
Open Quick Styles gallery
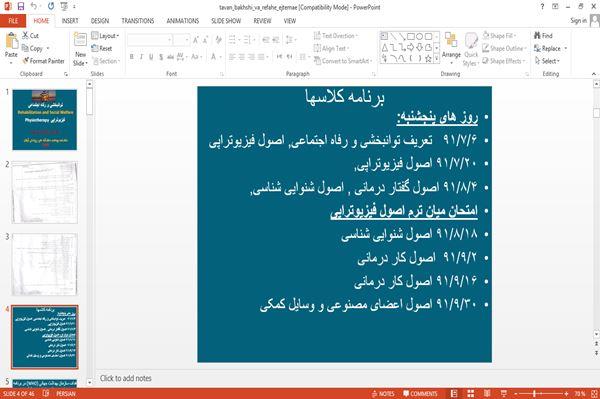[x=471, y=49]
